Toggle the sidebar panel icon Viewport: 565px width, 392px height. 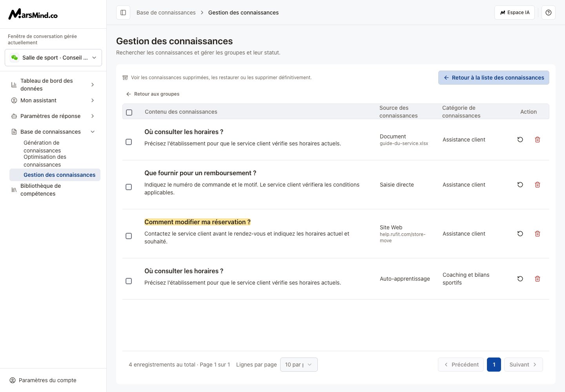[x=123, y=13]
